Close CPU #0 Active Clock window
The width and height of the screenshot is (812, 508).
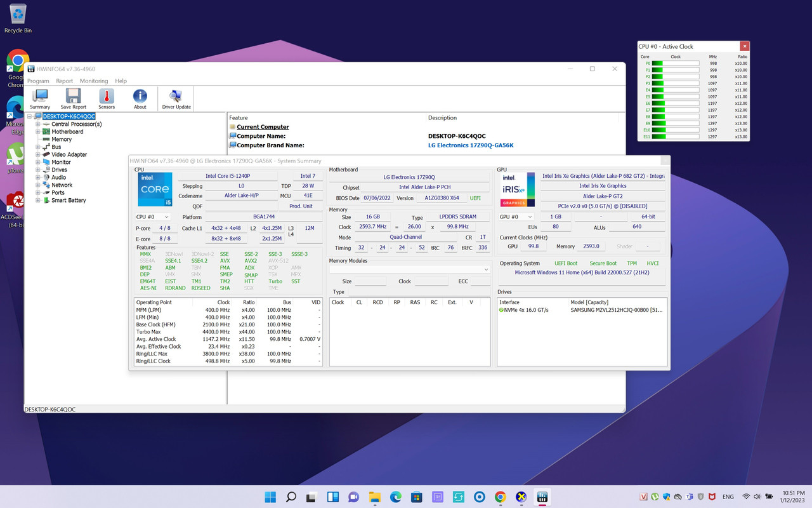[745, 46]
